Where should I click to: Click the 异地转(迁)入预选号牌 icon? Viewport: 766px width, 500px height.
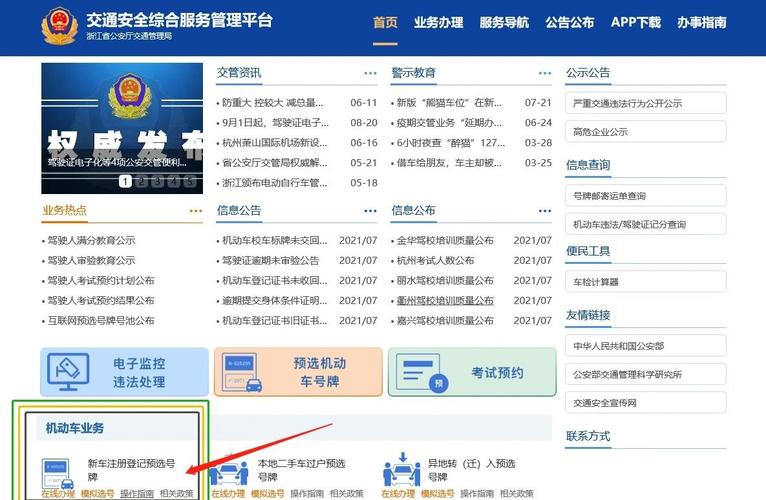(x=402, y=470)
